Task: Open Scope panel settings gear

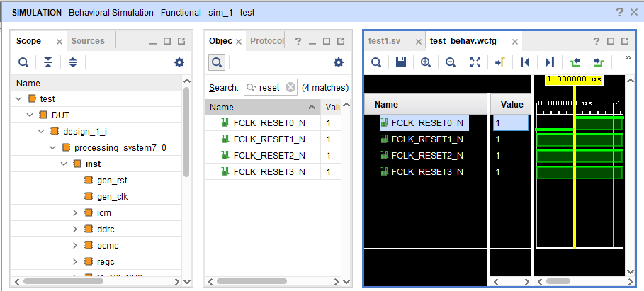Action: [179, 62]
